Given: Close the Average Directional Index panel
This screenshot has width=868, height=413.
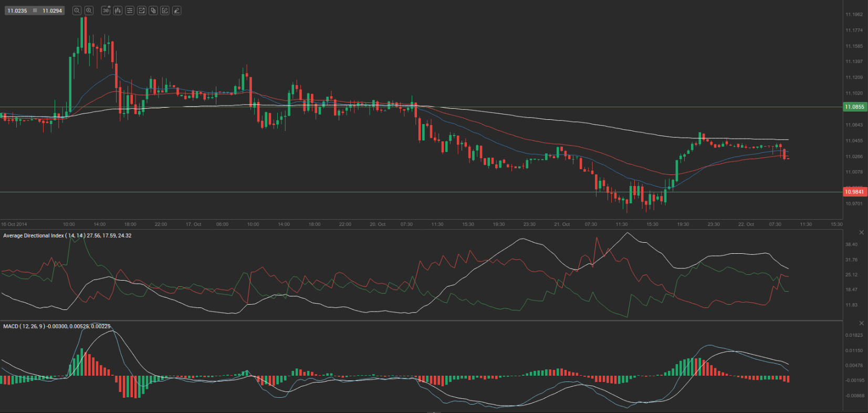Looking at the screenshot, I should (x=861, y=232).
